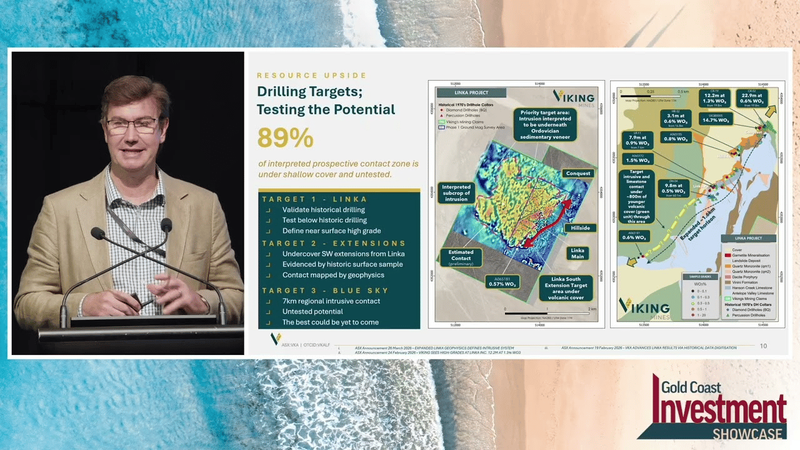Image resolution: width=800 pixels, height=450 pixels.
Task: Click the ASX Announcement 26 March 2026 footnote
Action: coord(434,348)
